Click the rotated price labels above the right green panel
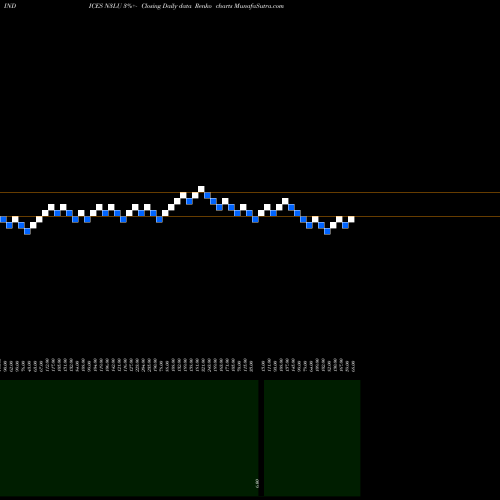The width and height of the screenshot is (500, 500). pyautogui.click(x=308, y=365)
